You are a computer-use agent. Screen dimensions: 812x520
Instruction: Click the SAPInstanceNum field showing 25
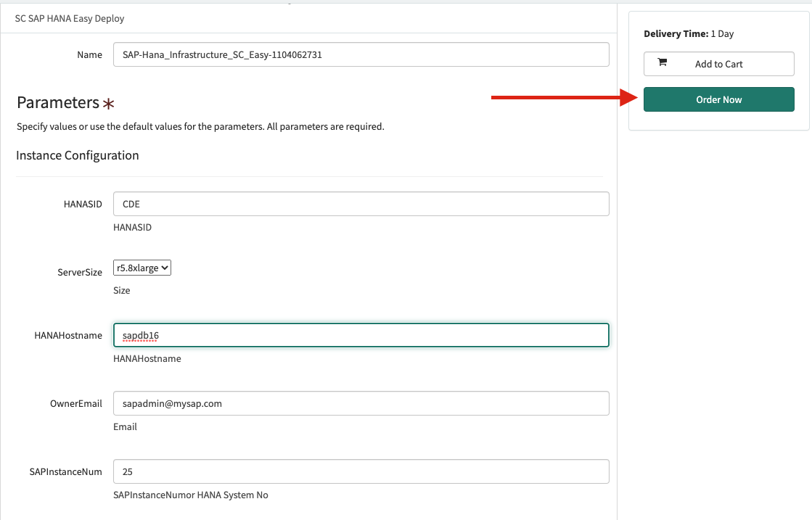click(x=361, y=471)
